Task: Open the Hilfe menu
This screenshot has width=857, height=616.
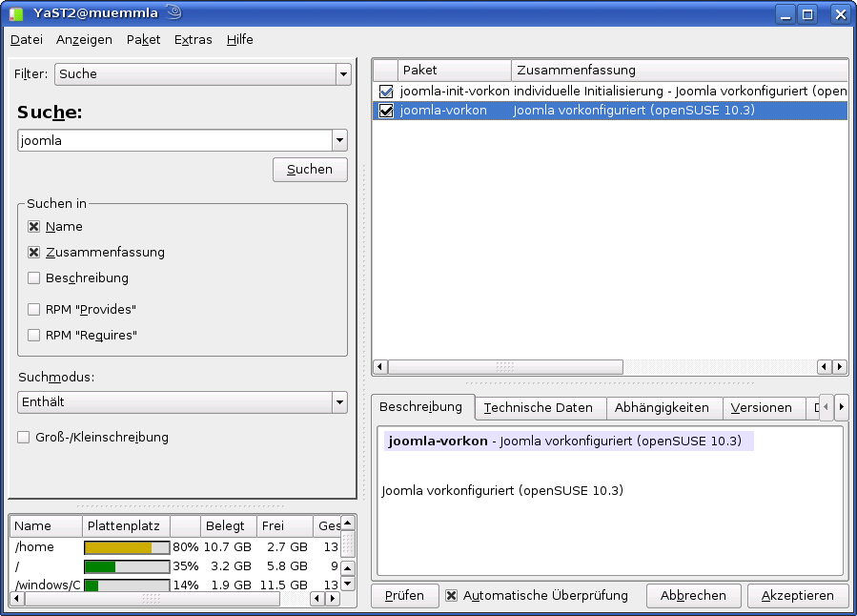Action: [x=240, y=40]
